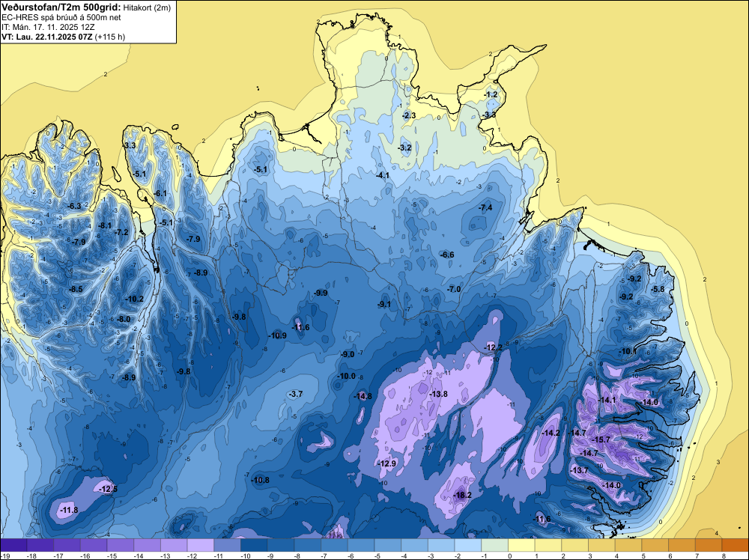Select the -7.4 temperature value
This screenshot has height=560, width=749.
tap(485, 207)
